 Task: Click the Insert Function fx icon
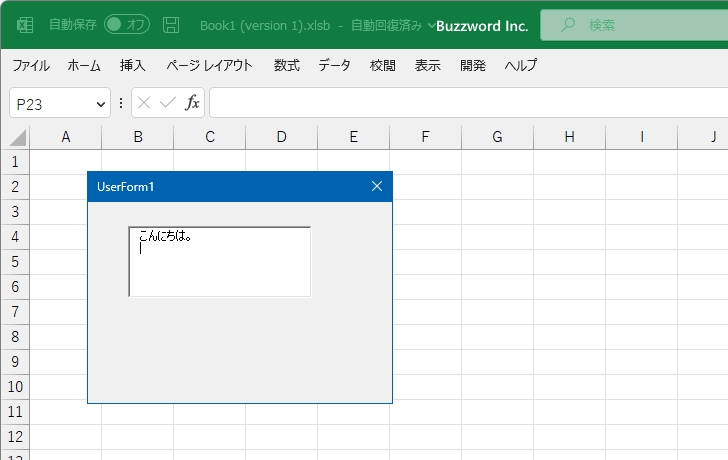192,102
